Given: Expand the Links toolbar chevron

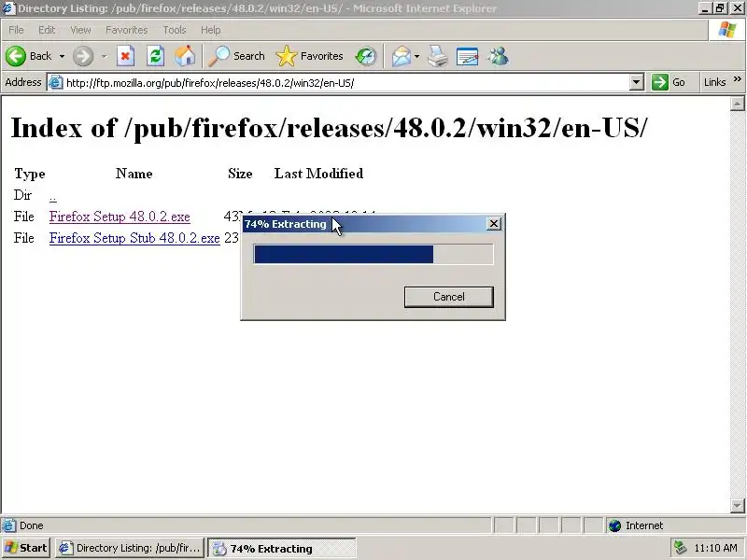Looking at the screenshot, I should tap(738, 79).
